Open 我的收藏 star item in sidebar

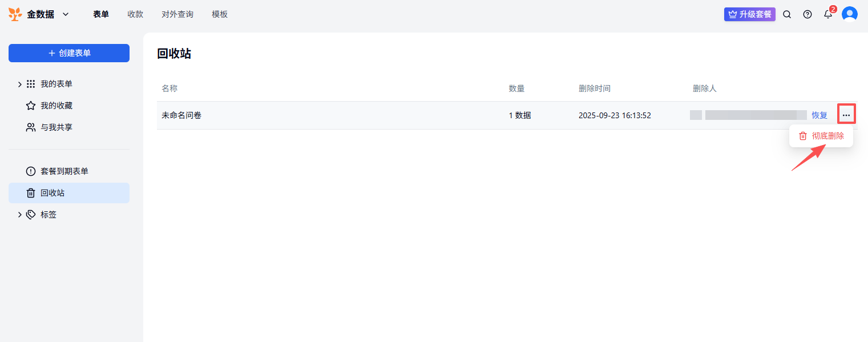coord(56,106)
